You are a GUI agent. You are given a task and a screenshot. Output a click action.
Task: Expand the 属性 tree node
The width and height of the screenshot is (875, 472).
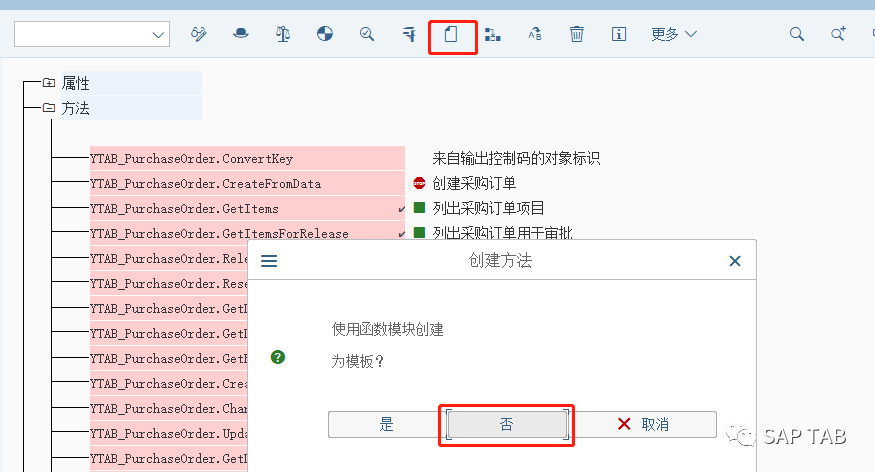pos(49,83)
